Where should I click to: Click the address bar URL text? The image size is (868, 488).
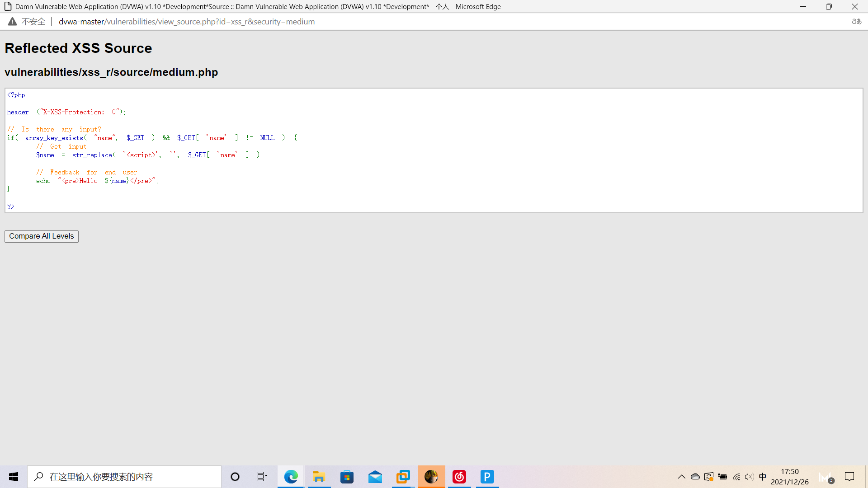186,22
